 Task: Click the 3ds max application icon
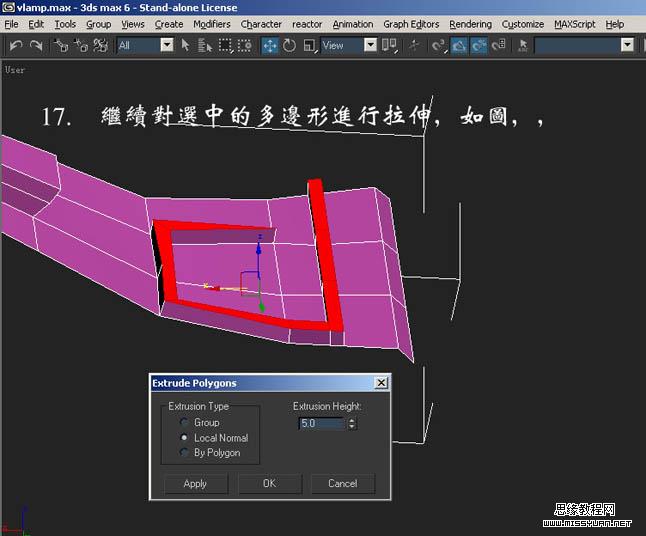click(8, 7)
